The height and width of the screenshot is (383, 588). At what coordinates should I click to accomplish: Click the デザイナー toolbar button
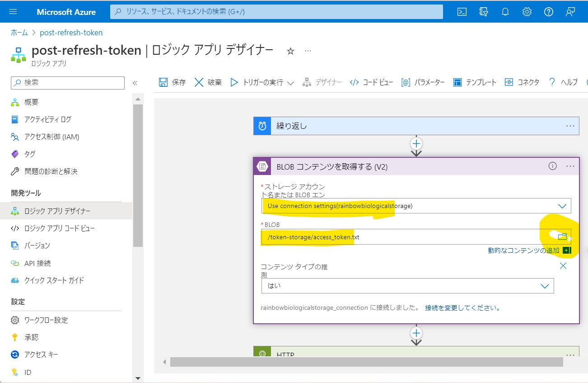coord(322,82)
